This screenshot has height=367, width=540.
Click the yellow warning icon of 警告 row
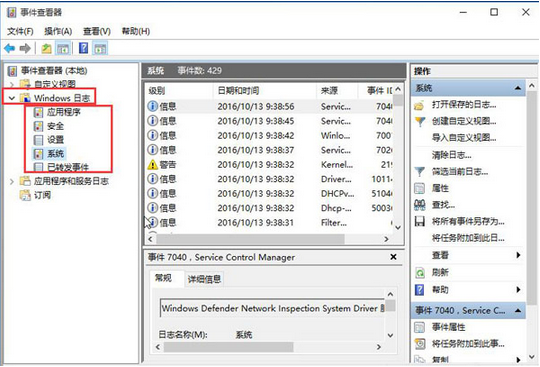(x=152, y=165)
